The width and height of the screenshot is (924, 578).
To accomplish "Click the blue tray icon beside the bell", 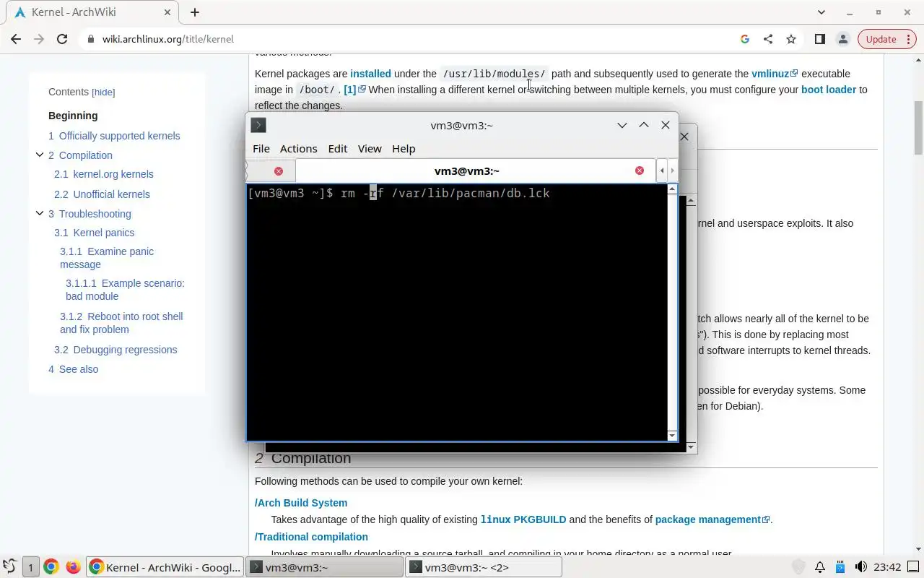I will [840, 567].
